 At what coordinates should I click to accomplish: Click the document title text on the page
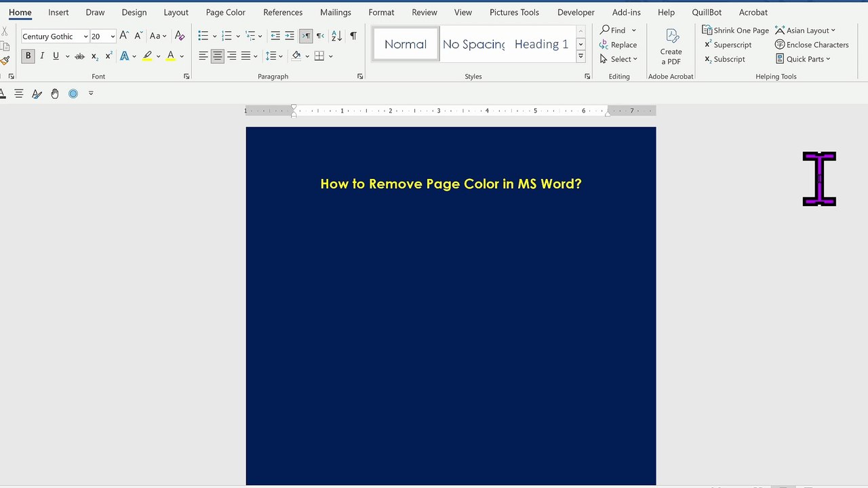click(x=451, y=184)
